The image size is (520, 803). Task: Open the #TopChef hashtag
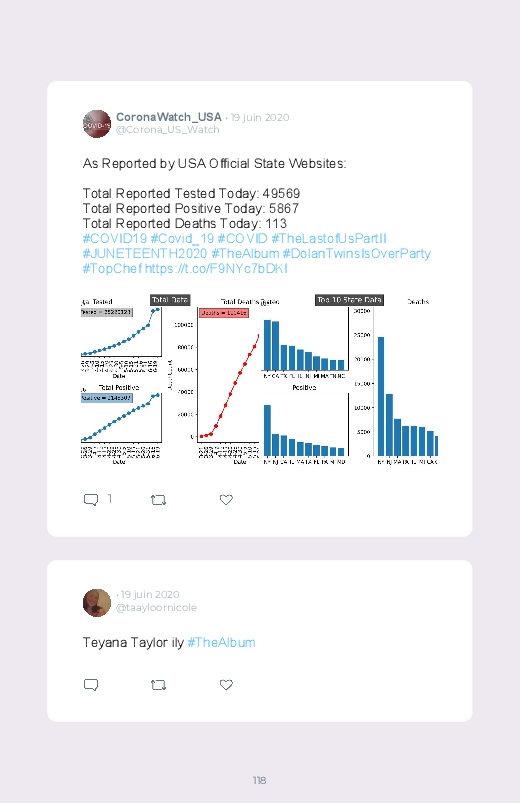[112, 268]
